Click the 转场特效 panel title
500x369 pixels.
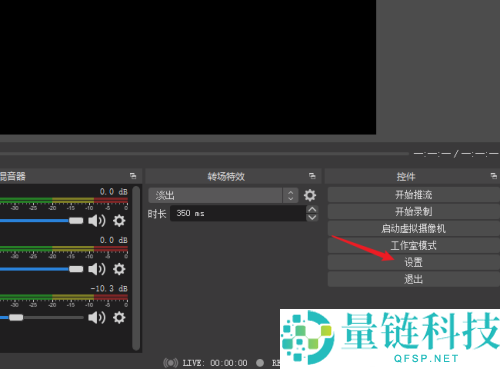[226, 176]
